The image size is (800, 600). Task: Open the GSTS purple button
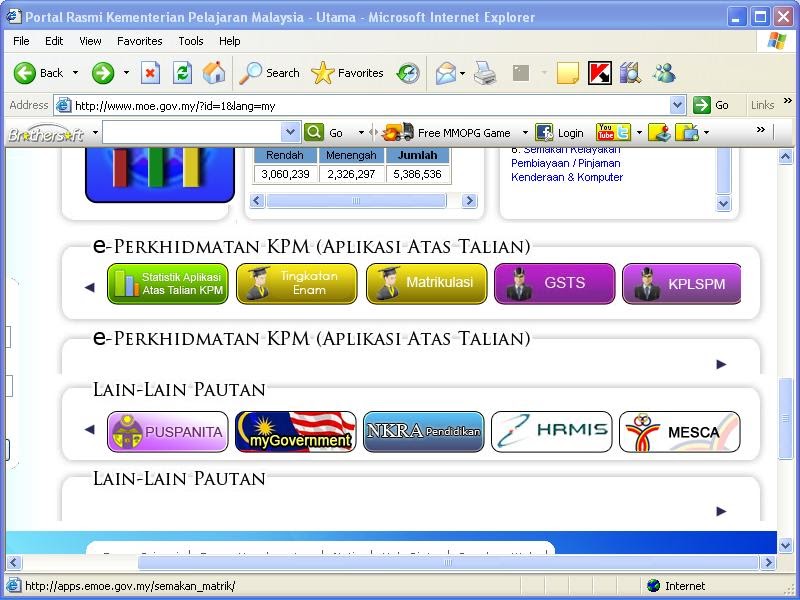point(555,284)
